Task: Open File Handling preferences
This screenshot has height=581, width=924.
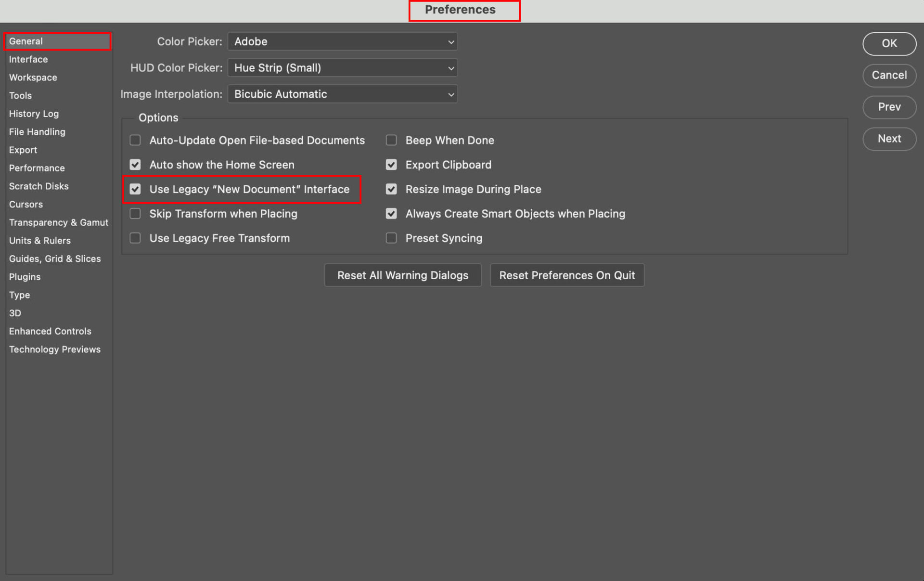Action: [37, 131]
